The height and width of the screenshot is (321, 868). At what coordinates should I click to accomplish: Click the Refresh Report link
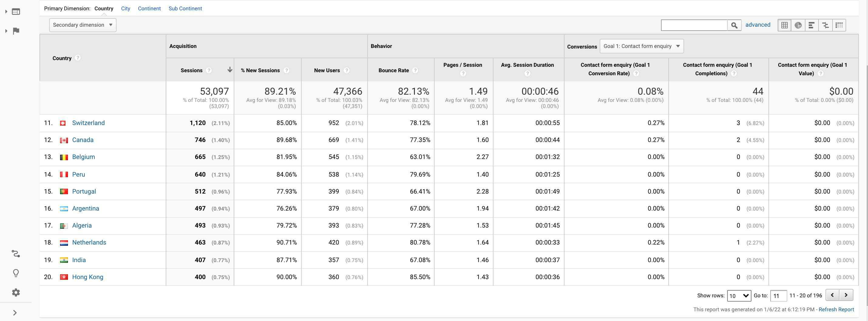pos(836,309)
